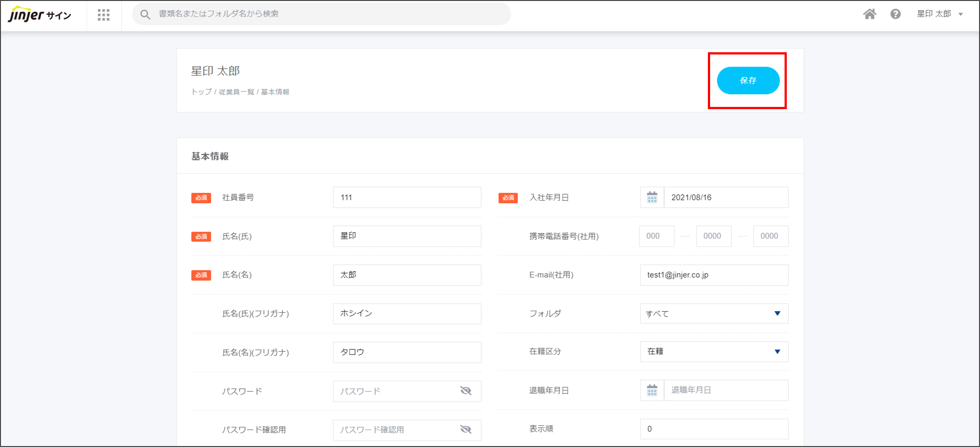This screenshot has height=447, width=980.
Task: Open the apps grid menu icon
Action: coord(103,15)
